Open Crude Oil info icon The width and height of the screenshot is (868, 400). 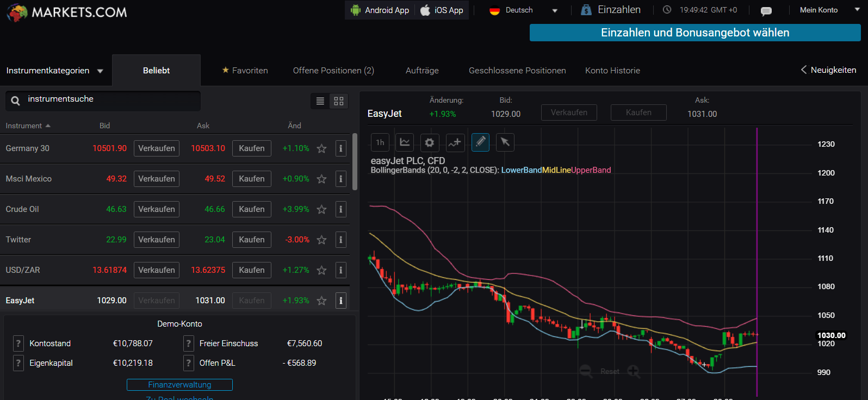(341, 209)
